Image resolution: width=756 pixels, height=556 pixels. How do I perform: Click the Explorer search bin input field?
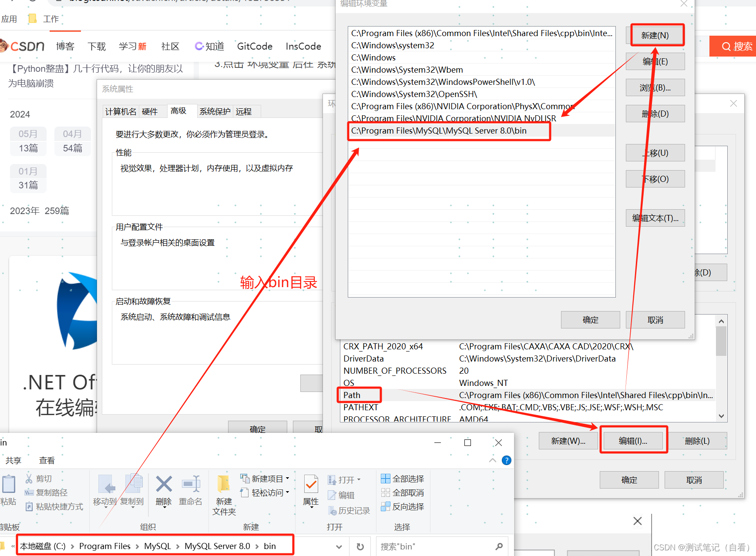435,546
